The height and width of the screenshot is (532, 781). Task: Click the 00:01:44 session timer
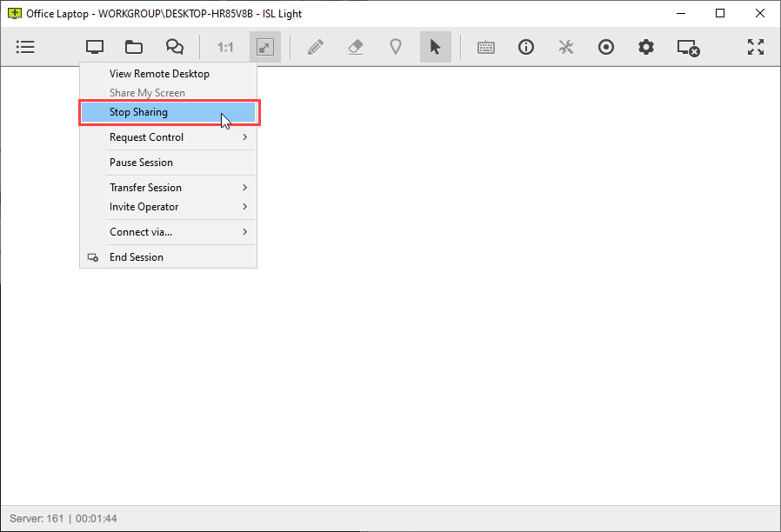pyautogui.click(x=97, y=519)
